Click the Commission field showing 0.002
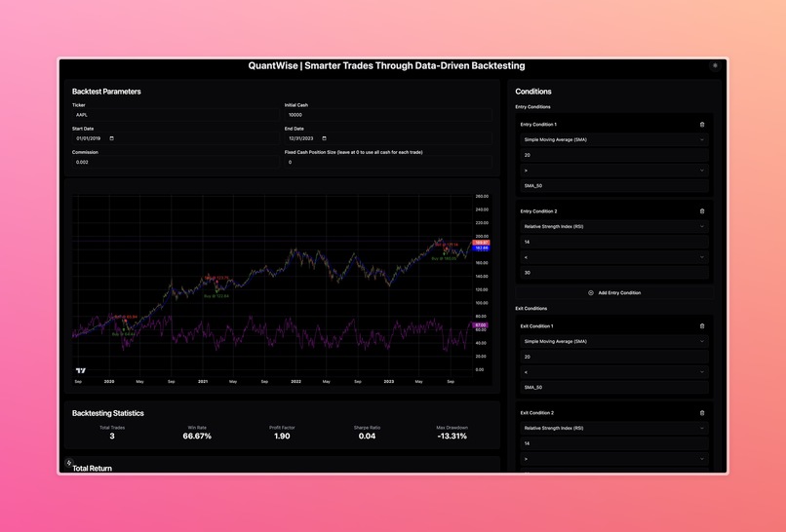 176,163
